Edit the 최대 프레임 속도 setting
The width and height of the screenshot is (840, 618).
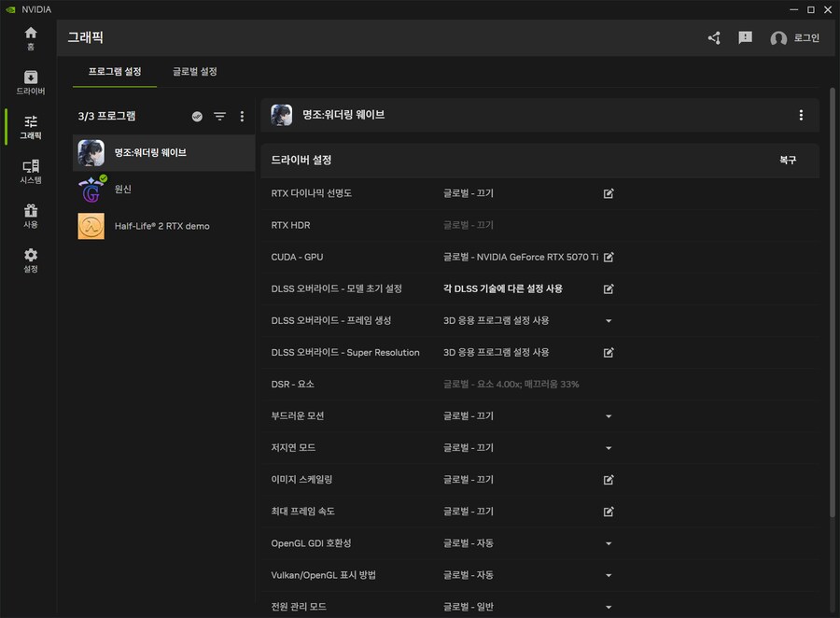coord(609,512)
